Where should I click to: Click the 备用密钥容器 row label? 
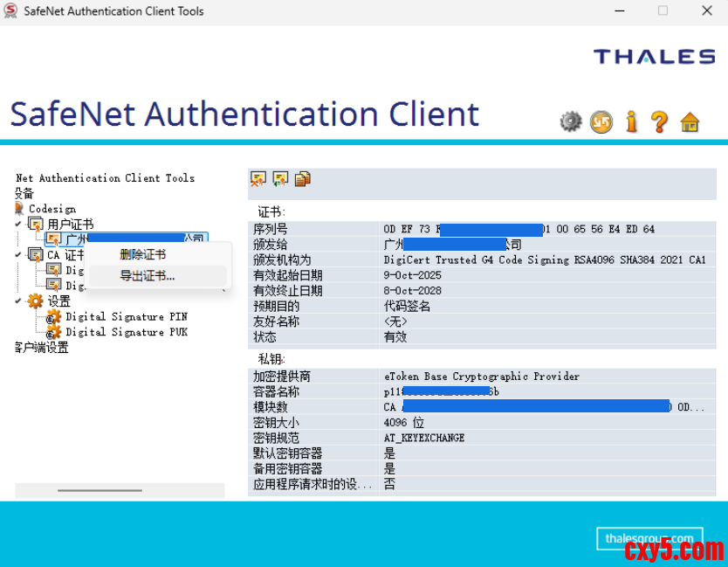pos(287,468)
